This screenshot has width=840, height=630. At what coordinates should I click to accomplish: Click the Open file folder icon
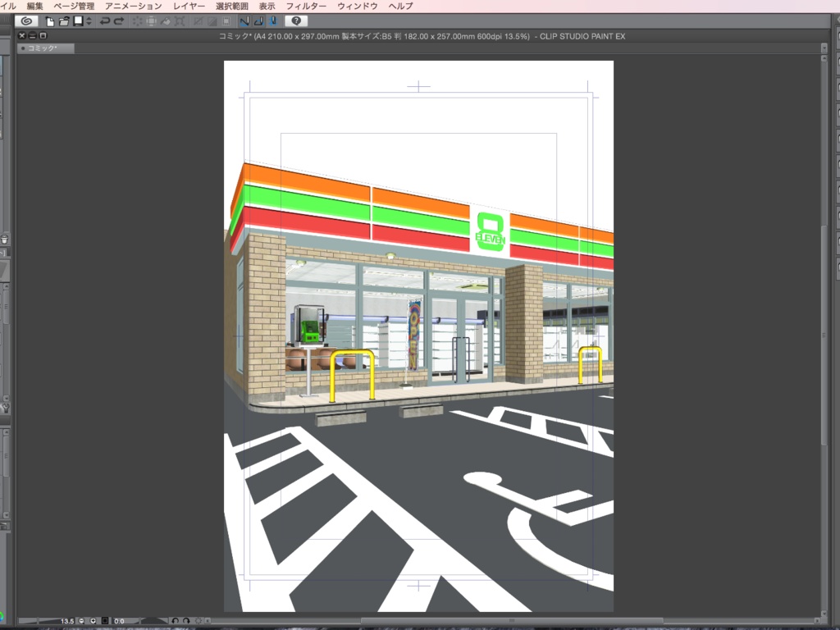(x=64, y=21)
